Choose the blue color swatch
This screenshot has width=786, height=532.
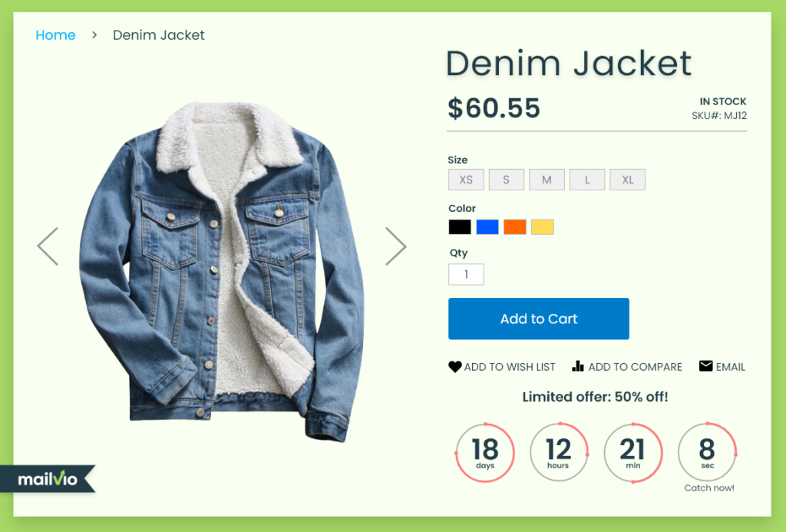coord(487,227)
